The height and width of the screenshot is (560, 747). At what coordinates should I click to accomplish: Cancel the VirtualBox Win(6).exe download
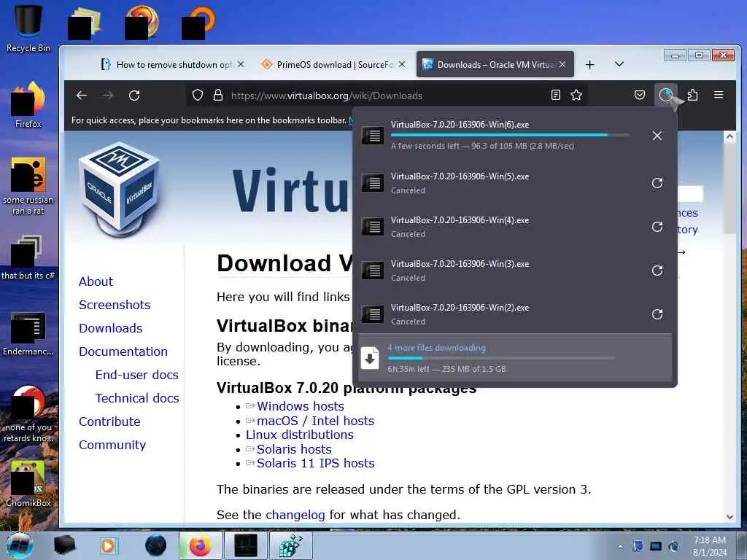coord(657,136)
